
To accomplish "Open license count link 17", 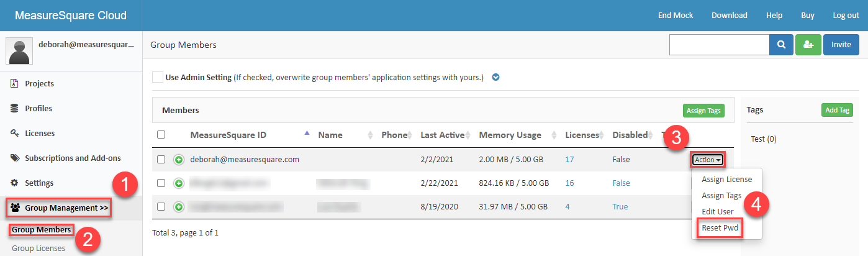I will tap(569, 160).
